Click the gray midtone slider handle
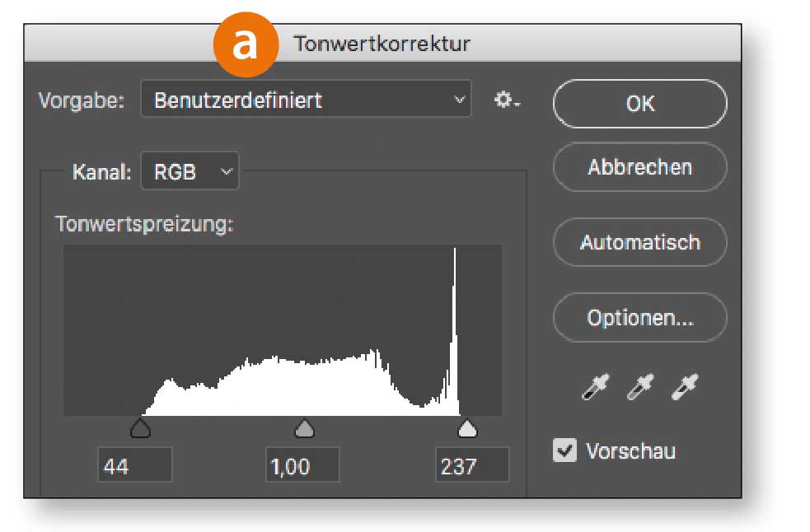810x532 pixels. [x=305, y=428]
